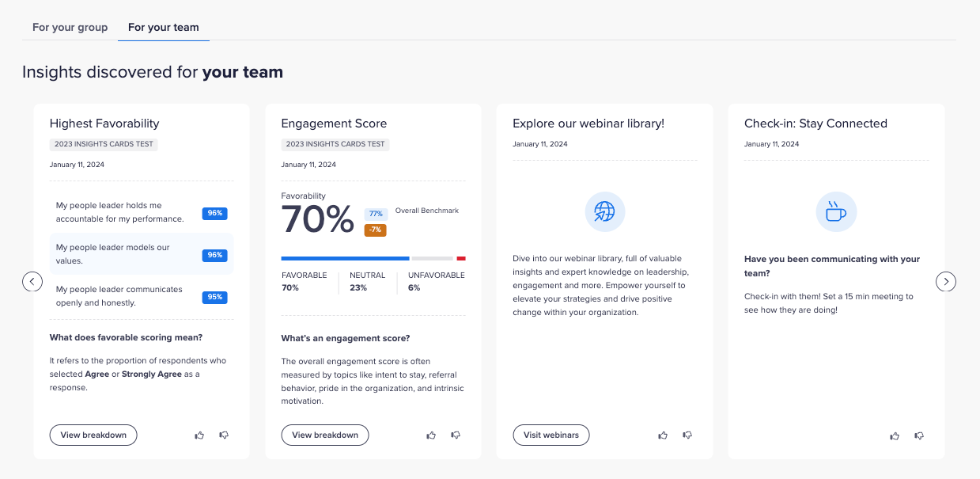
Task: Click the 96% badge for accountability statement
Action: pyautogui.click(x=215, y=213)
